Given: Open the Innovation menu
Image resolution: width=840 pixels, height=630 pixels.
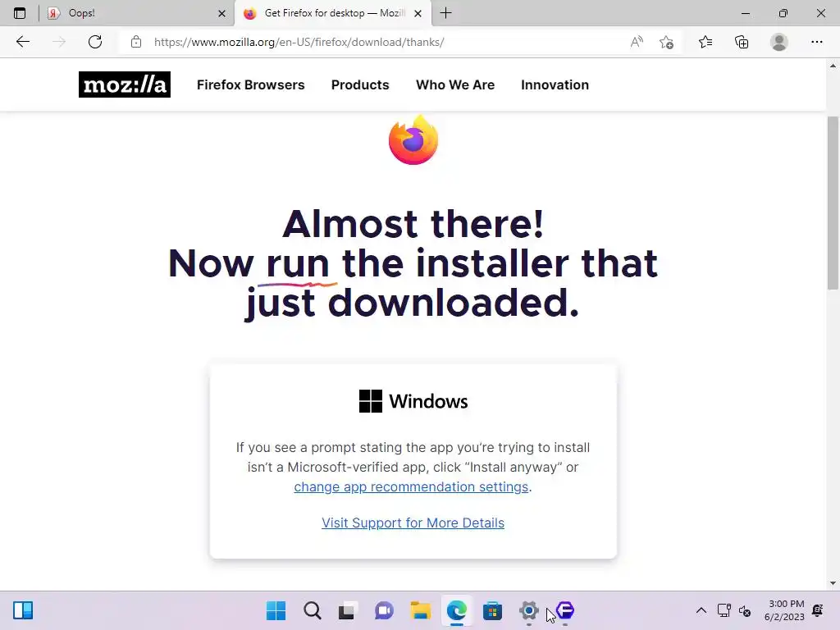Looking at the screenshot, I should (555, 85).
